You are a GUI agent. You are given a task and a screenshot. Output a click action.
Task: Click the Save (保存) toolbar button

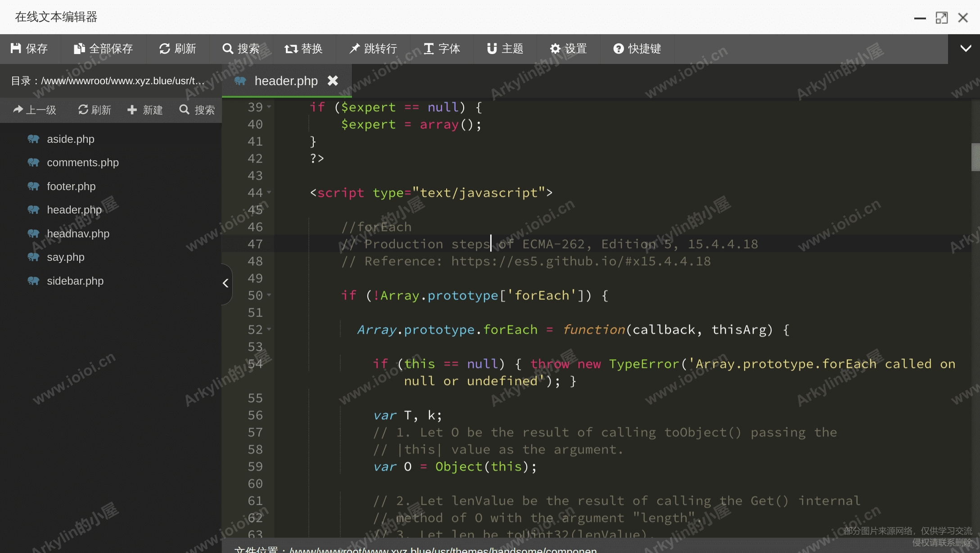click(30, 49)
